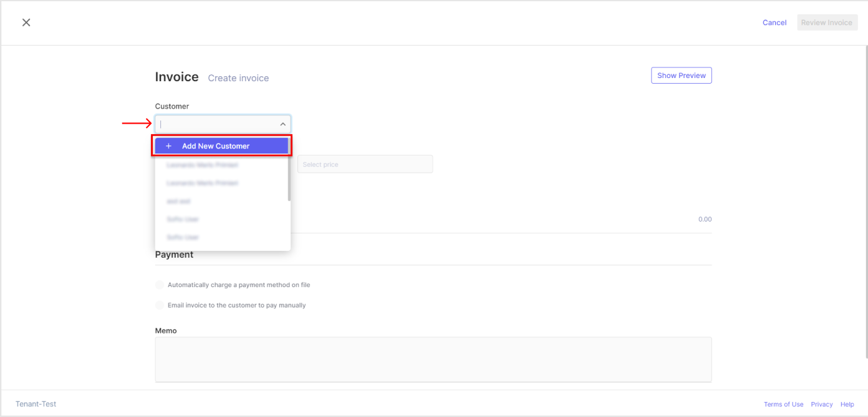
Task: Click the 'Payment' section heading
Action: (174, 255)
